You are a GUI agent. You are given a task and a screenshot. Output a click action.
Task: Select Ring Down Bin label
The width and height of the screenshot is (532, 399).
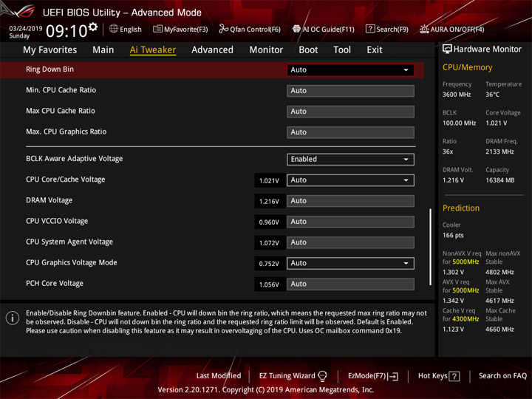[50, 69]
